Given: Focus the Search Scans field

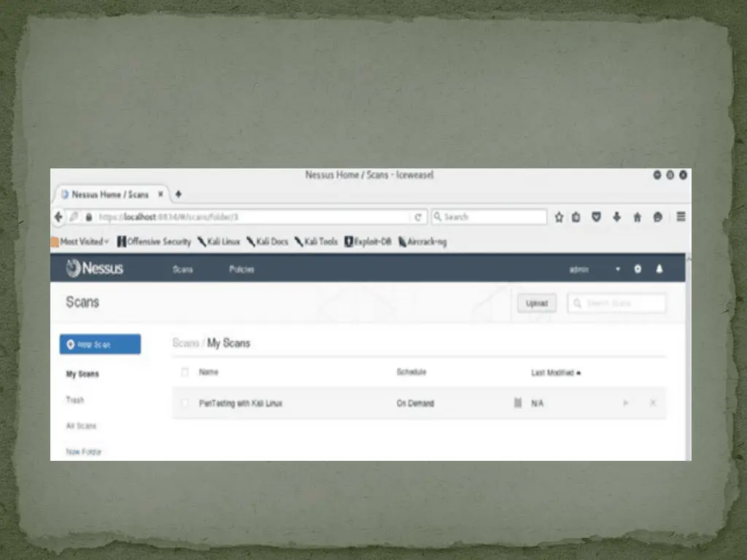Looking at the screenshot, I should coord(617,303).
